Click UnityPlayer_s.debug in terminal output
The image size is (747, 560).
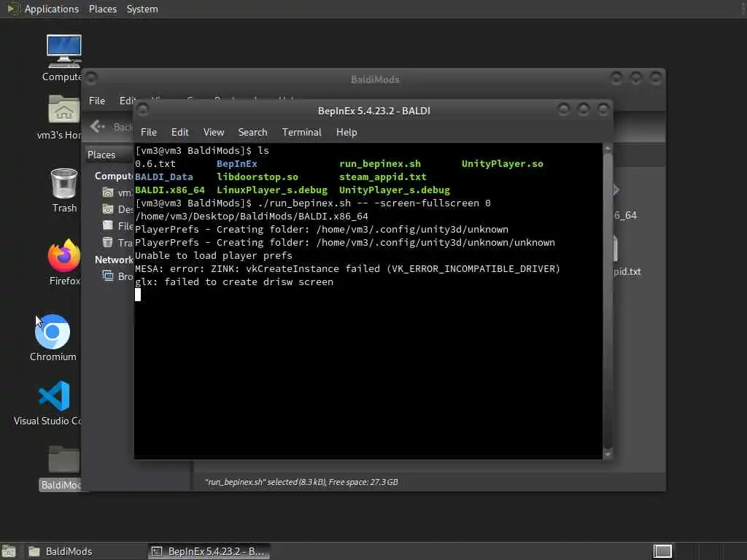[395, 190]
